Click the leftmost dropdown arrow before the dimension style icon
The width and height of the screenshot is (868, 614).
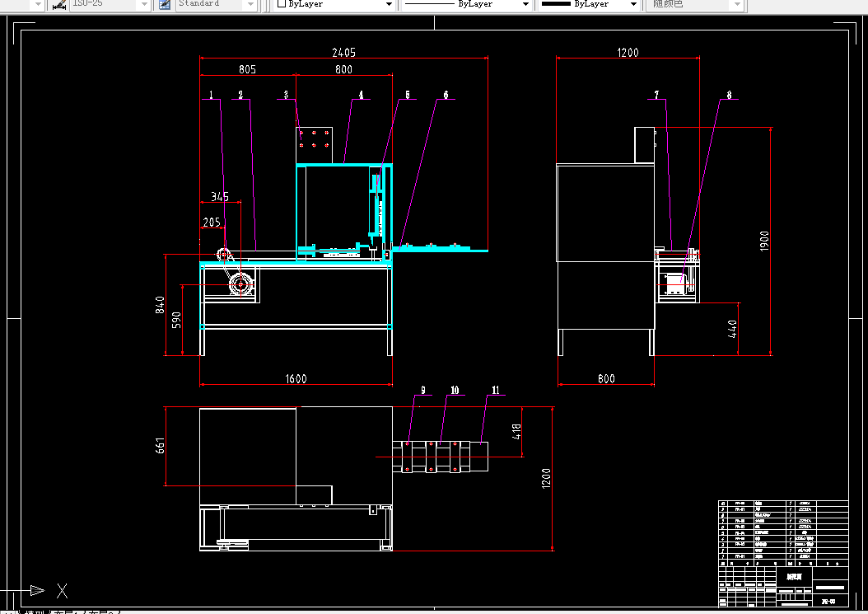click(38, 4)
